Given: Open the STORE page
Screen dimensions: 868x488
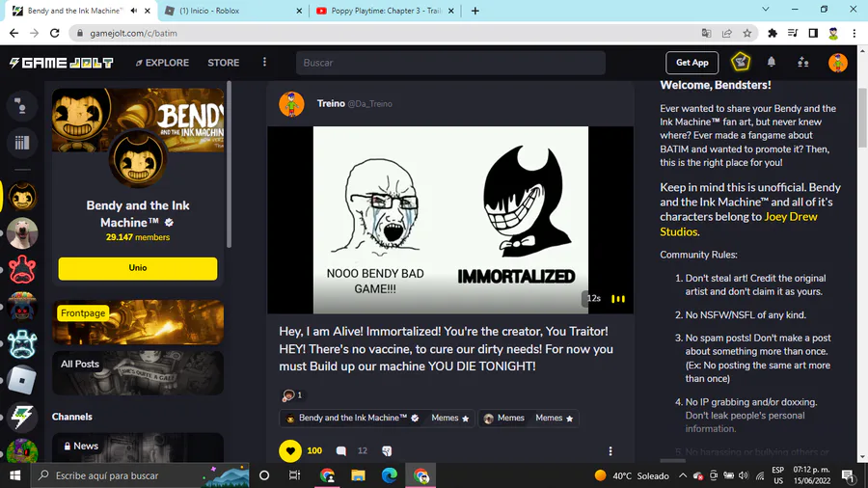Looking at the screenshot, I should click(x=224, y=63).
